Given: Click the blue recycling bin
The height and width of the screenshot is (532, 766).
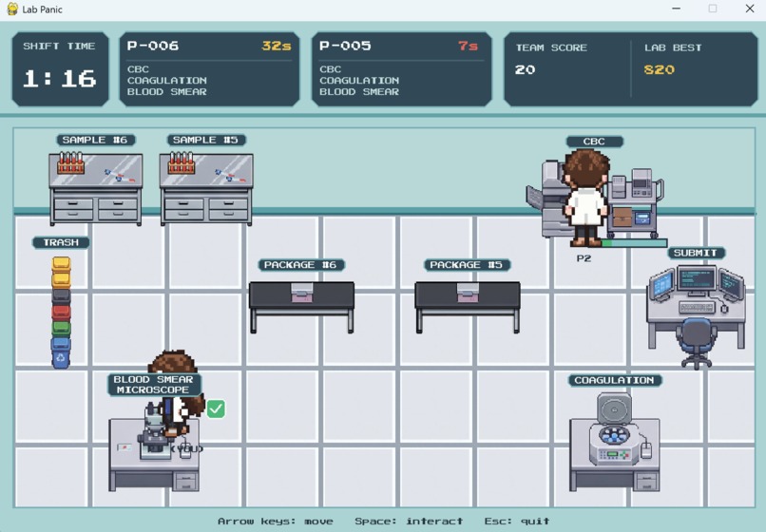Looking at the screenshot, I should click(x=61, y=352).
